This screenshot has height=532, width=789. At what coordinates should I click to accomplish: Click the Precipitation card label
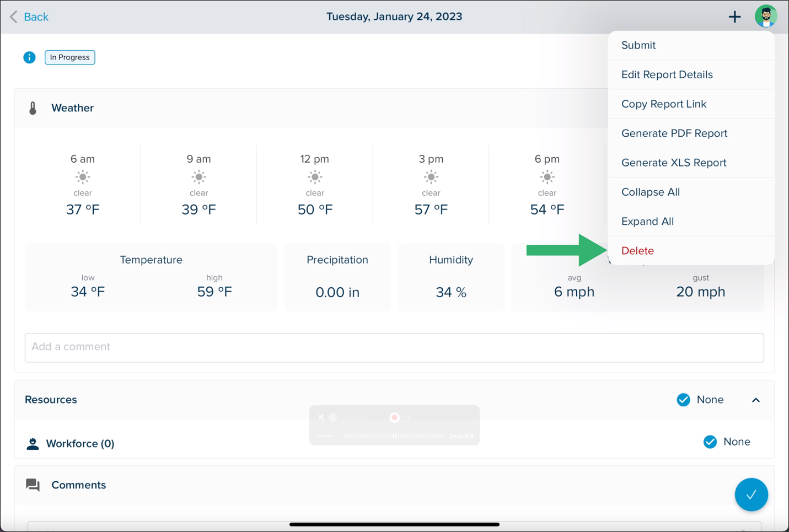coord(337,260)
